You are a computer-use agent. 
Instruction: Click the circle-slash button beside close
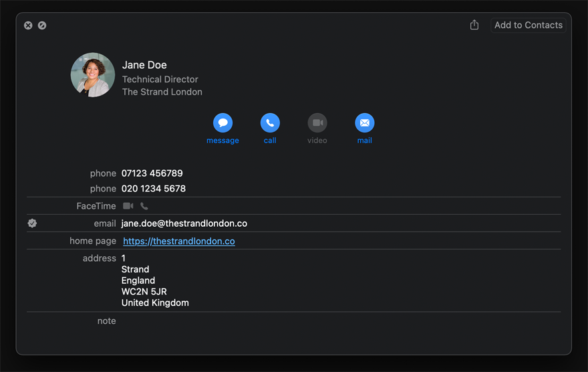[x=42, y=25]
